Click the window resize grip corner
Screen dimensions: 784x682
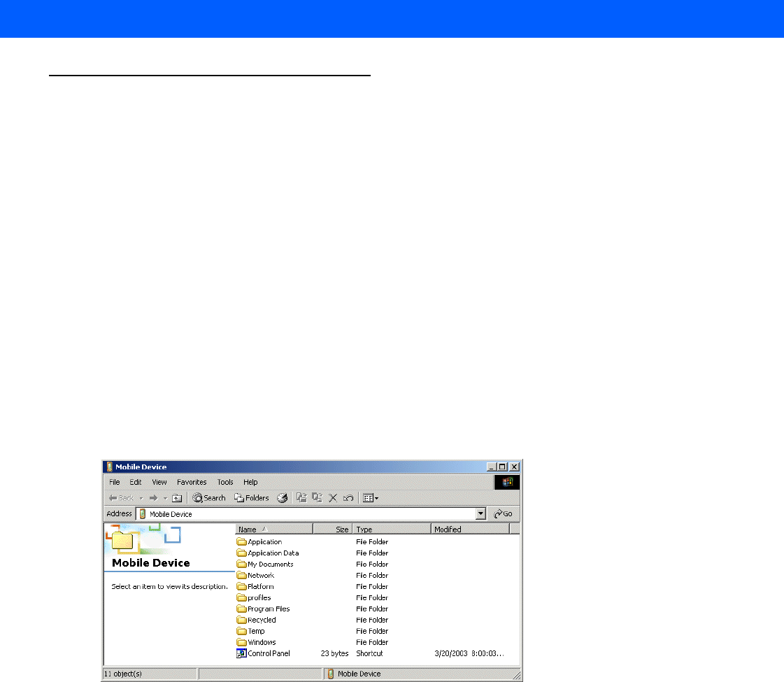pyautogui.click(x=517, y=676)
